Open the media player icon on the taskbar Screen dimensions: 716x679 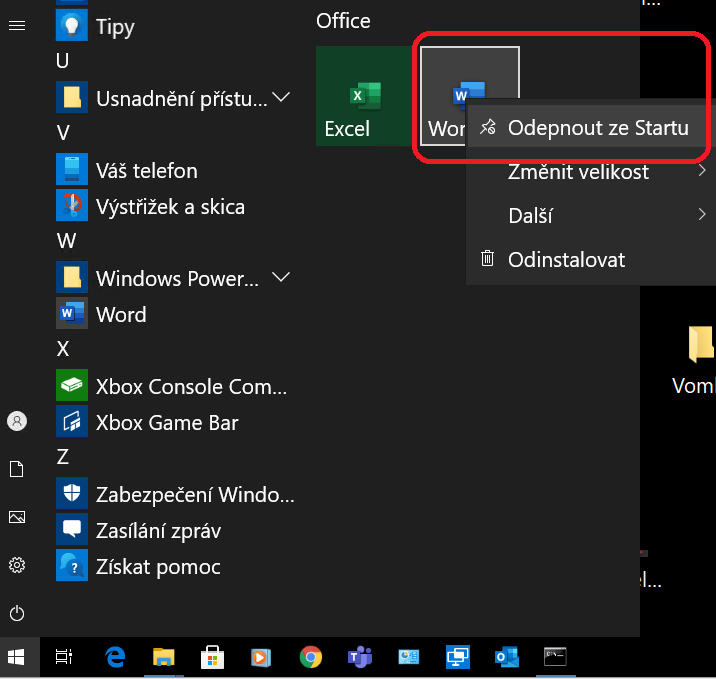(261, 657)
